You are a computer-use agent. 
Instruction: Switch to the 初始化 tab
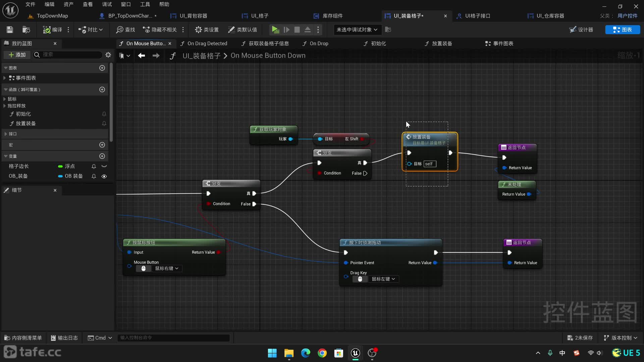tap(378, 43)
